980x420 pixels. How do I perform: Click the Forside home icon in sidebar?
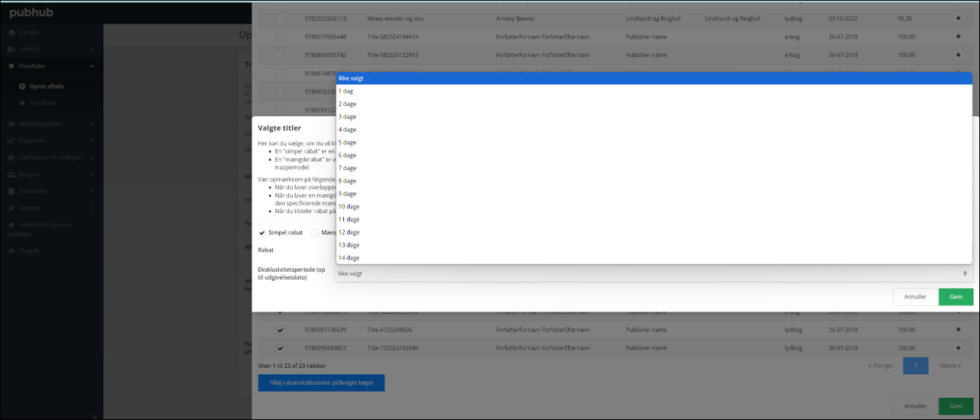(x=11, y=33)
